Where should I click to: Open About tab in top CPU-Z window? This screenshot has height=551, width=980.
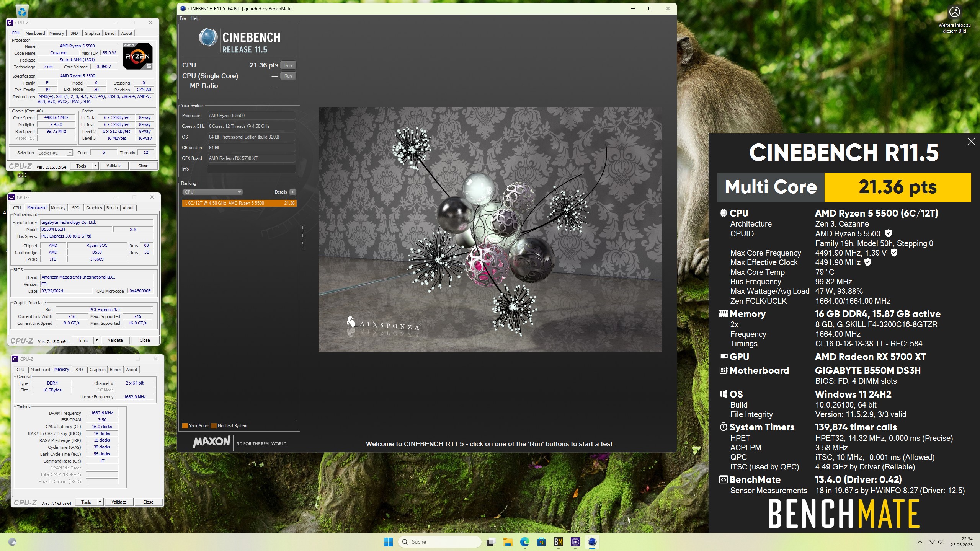click(127, 33)
